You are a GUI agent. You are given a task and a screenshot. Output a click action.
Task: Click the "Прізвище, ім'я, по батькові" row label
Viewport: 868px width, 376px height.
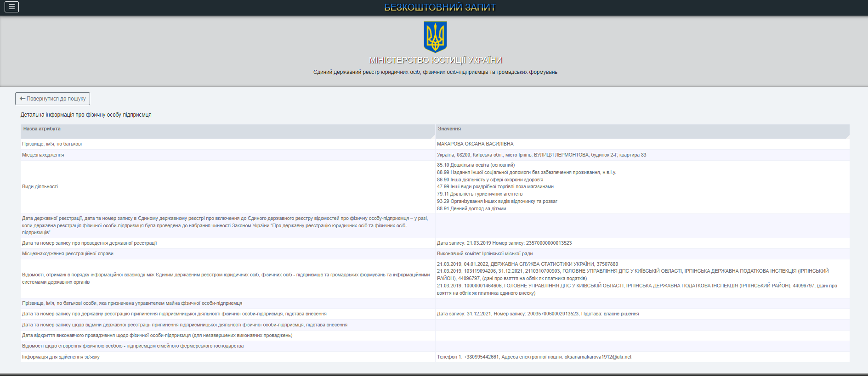52,144
